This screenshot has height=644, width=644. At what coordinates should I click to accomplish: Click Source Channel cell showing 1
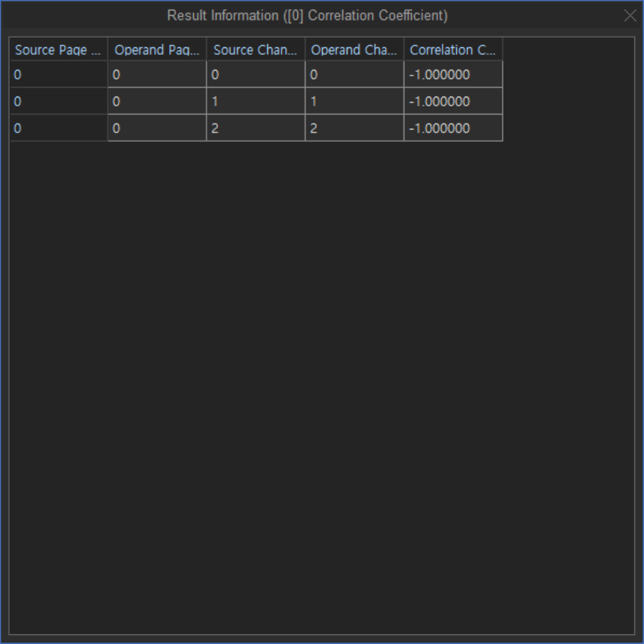click(255, 102)
